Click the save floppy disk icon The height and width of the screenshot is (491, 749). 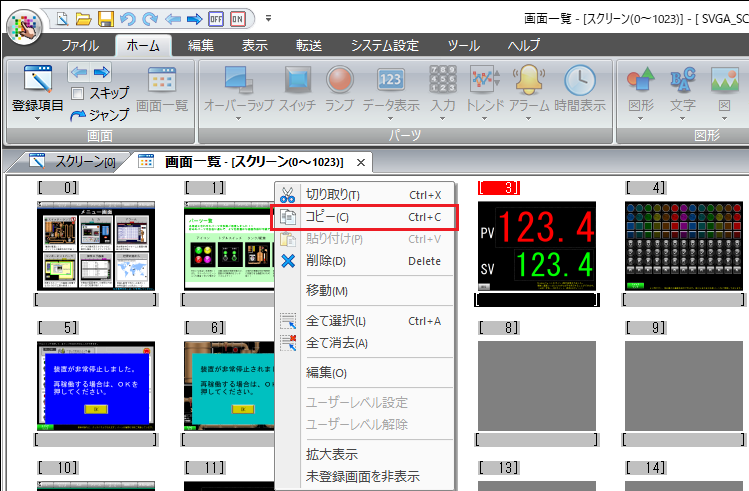106,18
